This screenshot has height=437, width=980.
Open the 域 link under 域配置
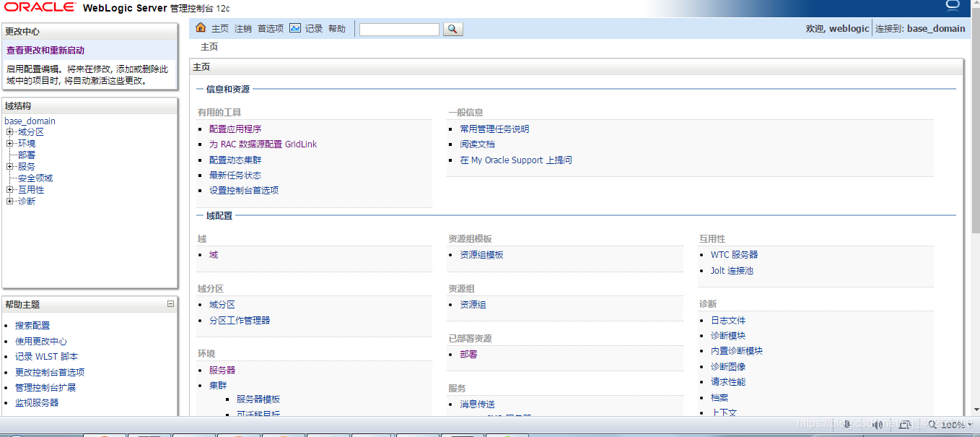pyautogui.click(x=214, y=255)
